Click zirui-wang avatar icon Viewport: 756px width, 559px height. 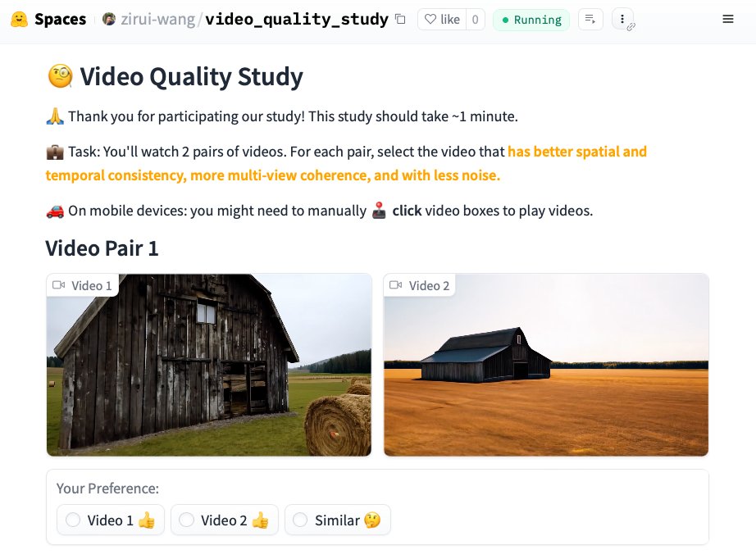point(109,20)
